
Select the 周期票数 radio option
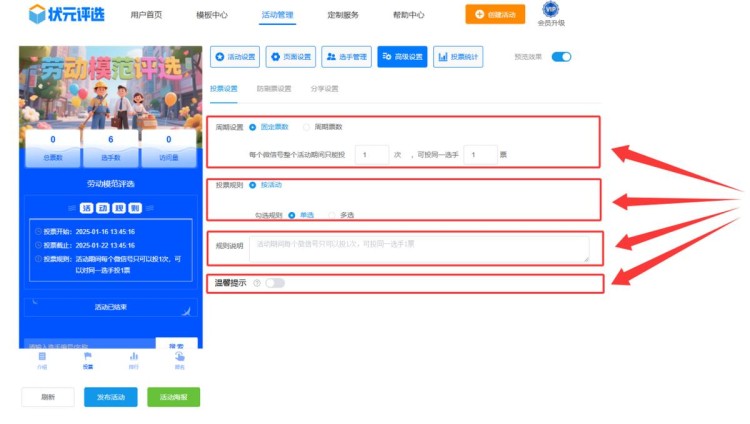pos(306,127)
